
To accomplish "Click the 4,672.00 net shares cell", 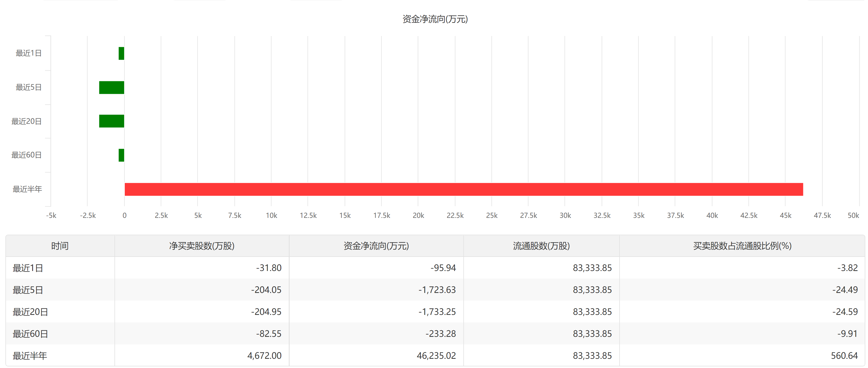I will 264,356.
